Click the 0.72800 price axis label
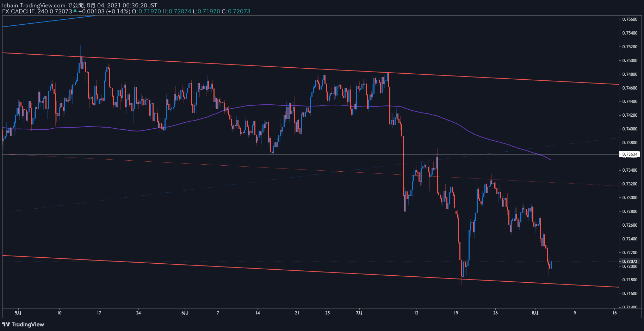 [x=630, y=212]
